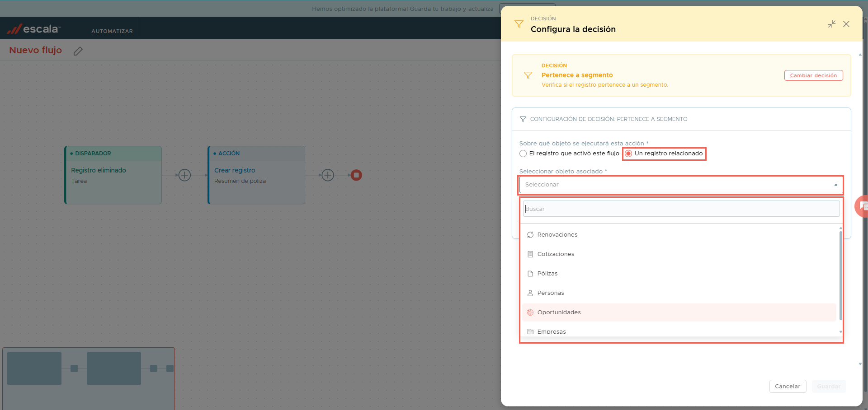The height and width of the screenshot is (410, 868).
Task: Select 'El registro que activó este flujo' radio
Action: coord(523,154)
